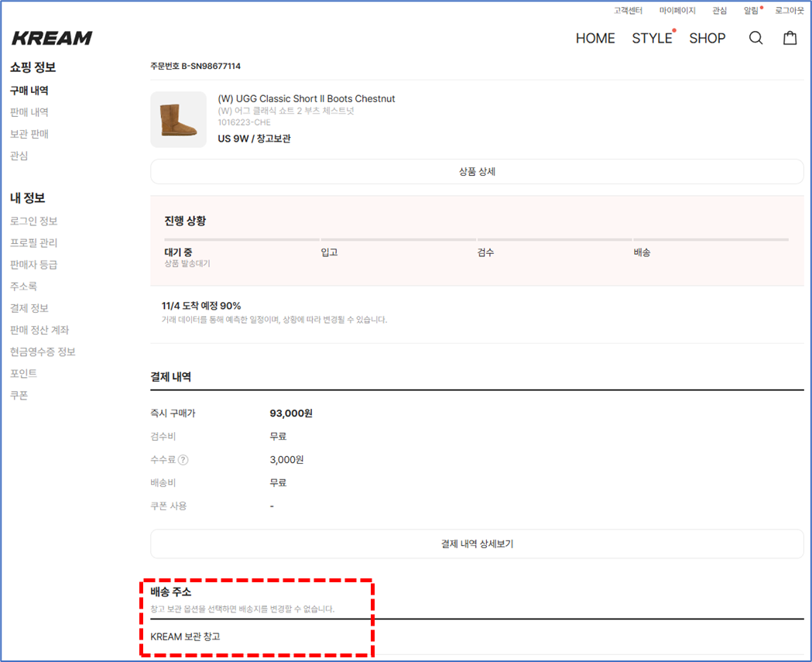Viewport: 812px width, 662px height.
Task: Click the 입고 progress step
Action: click(329, 252)
